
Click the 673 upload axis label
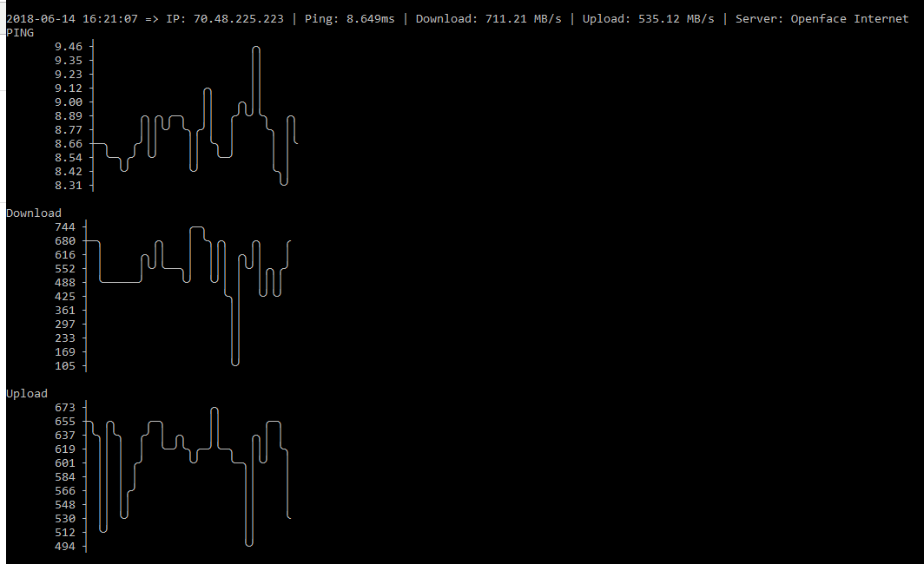(x=65, y=408)
